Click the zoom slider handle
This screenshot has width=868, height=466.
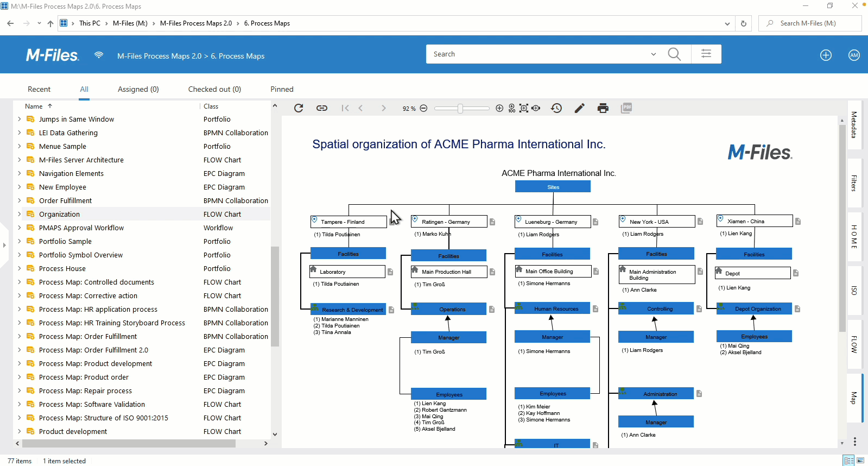click(460, 108)
